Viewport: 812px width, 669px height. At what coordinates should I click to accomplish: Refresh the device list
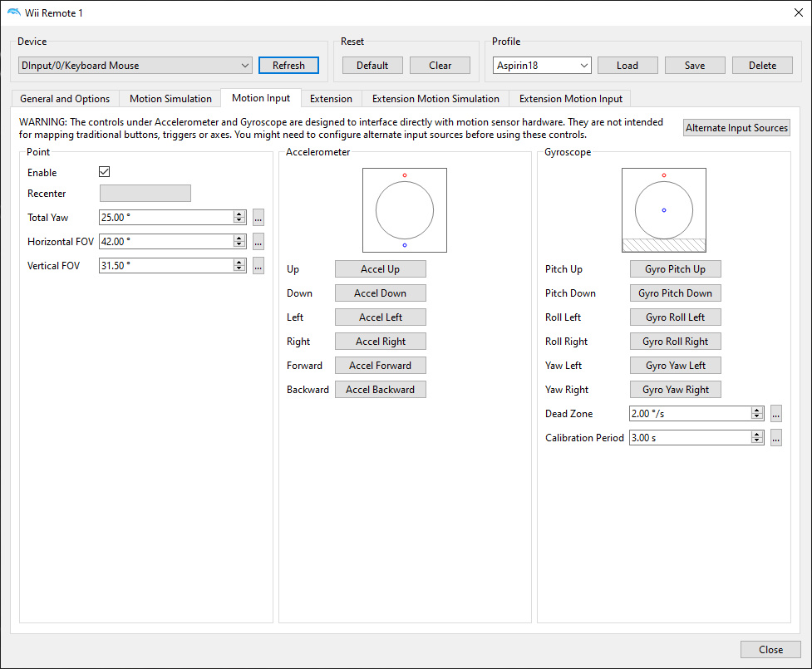pos(288,66)
